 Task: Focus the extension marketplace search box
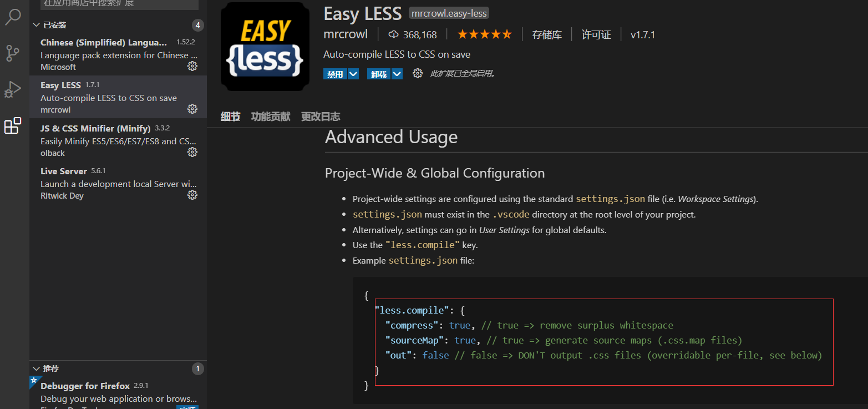click(119, 4)
